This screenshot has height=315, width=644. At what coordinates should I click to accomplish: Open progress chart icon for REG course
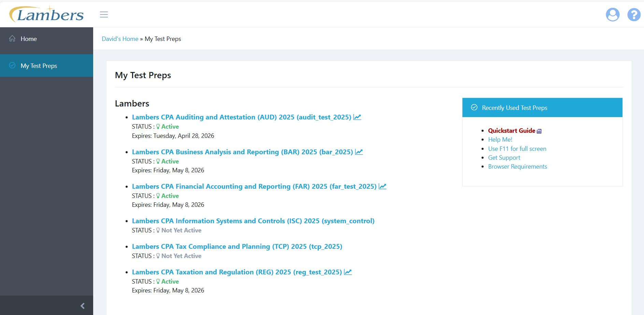pos(348,272)
